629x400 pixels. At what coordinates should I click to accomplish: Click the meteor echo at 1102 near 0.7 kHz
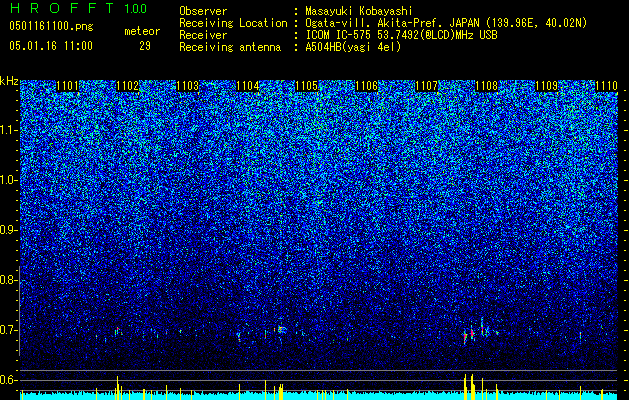tap(118, 331)
